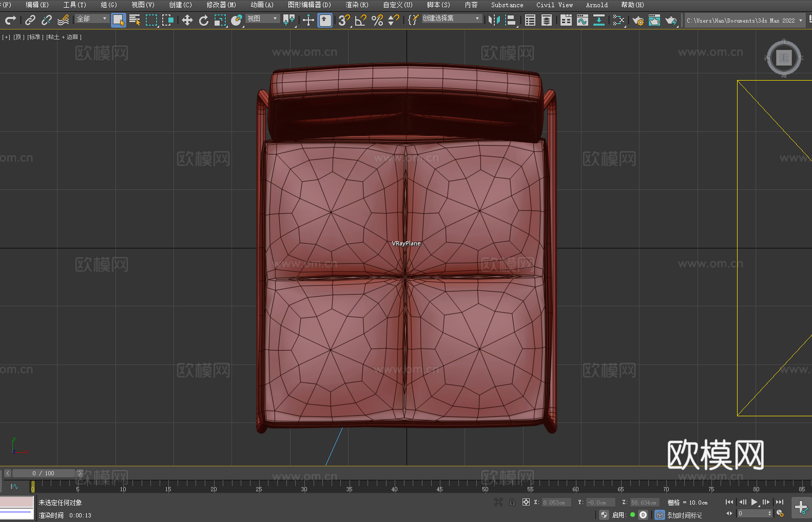Open Curve Editor
Screen dimensions: 812x522
coord(583,20)
